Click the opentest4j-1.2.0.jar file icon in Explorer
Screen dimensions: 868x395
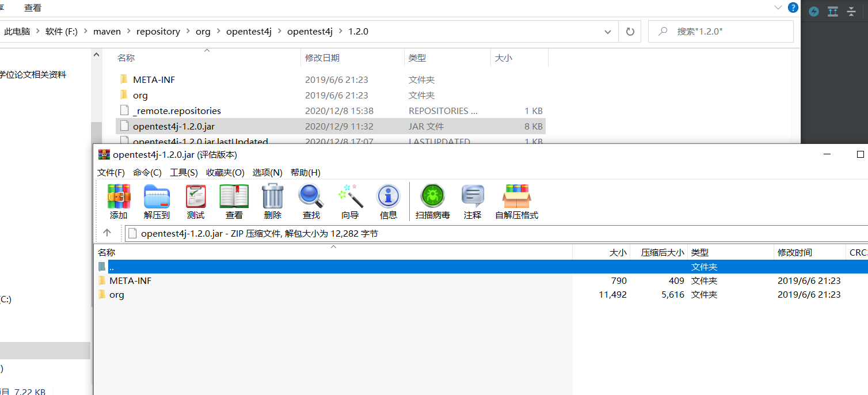(123, 126)
